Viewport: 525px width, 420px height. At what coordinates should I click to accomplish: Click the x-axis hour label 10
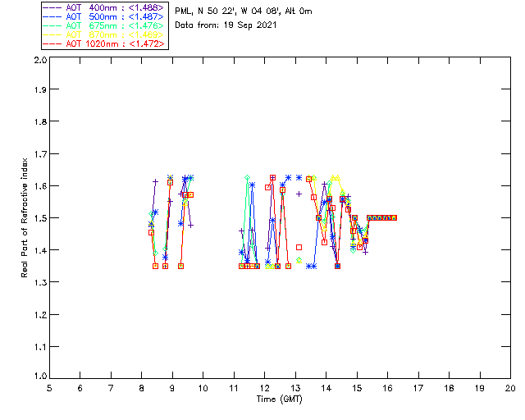point(203,388)
